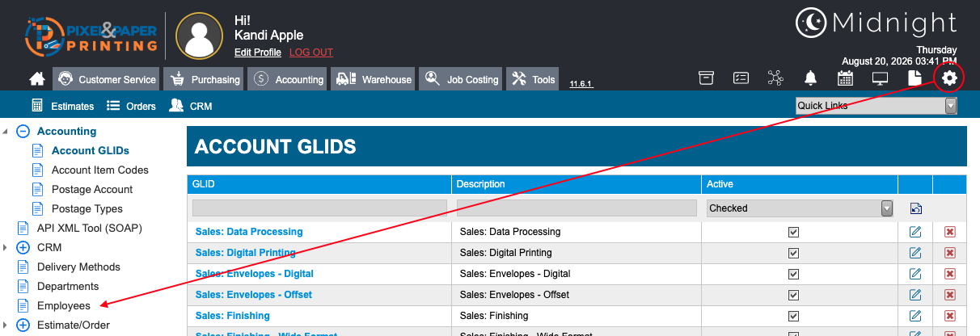The height and width of the screenshot is (336, 980).
Task: Open the monitor display icon
Action: (880, 78)
